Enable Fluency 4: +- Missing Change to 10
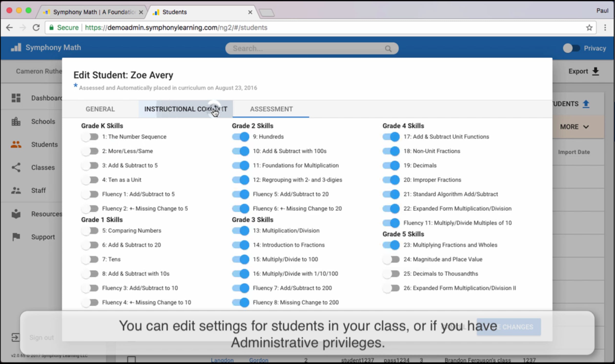 [x=90, y=303]
